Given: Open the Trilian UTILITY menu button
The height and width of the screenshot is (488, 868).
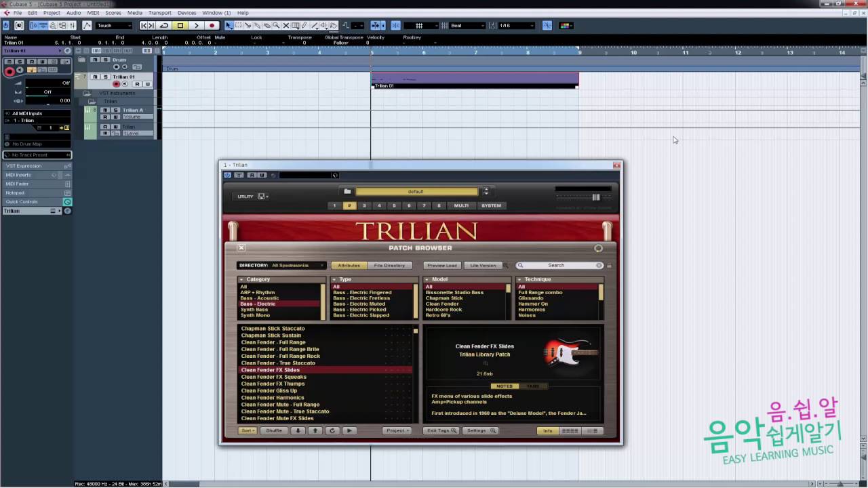Looking at the screenshot, I should tap(252, 197).
